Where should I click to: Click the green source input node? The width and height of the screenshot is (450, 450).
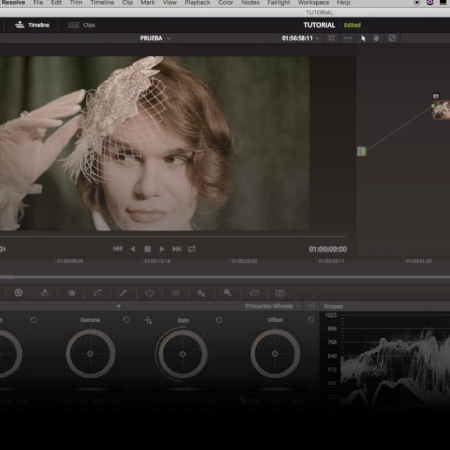click(x=362, y=151)
